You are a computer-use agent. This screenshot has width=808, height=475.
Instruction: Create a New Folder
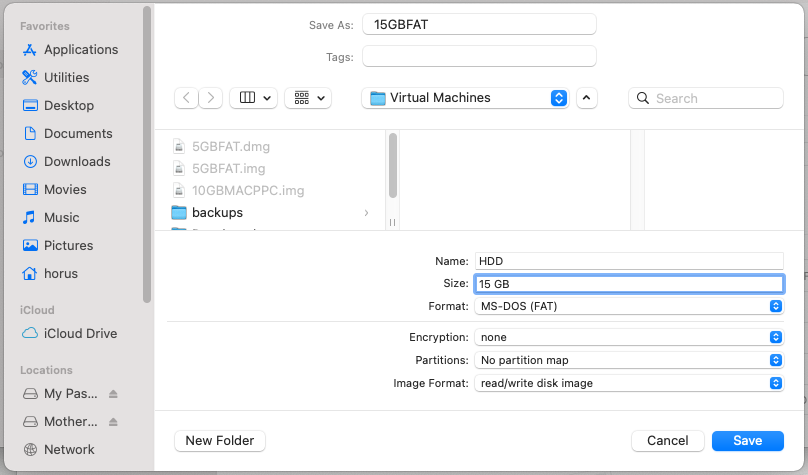(219, 441)
